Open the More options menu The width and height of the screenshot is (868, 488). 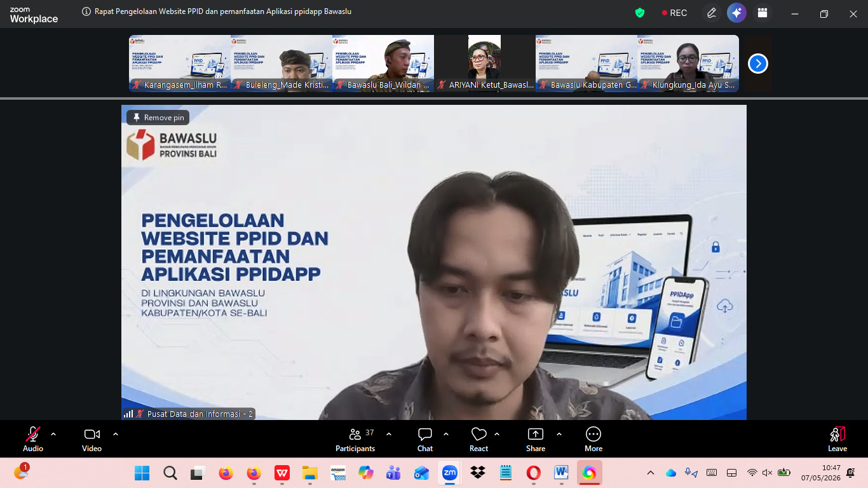pyautogui.click(x=593, y=439)
